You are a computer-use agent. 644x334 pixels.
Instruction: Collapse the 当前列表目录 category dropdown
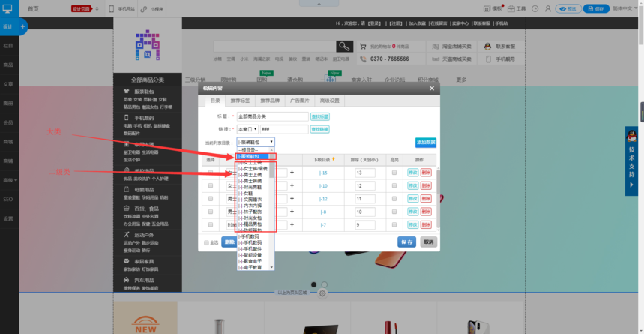coord(256,141)
